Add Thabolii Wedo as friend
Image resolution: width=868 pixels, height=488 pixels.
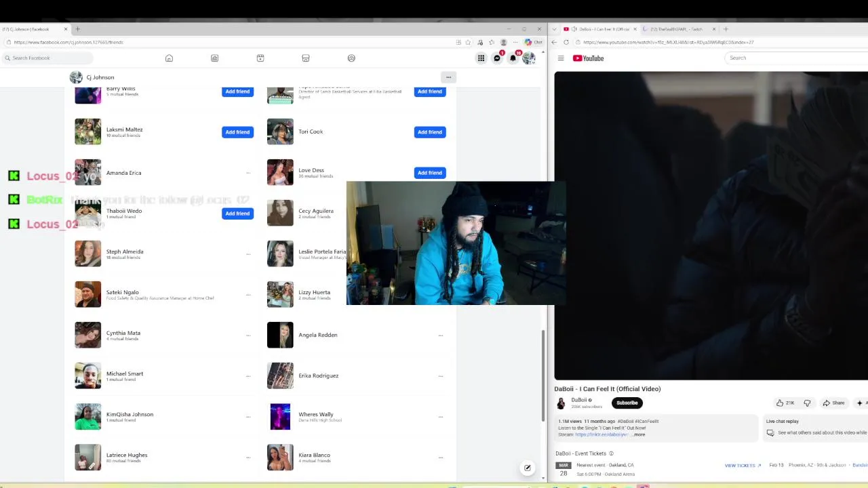pos(237,213)
